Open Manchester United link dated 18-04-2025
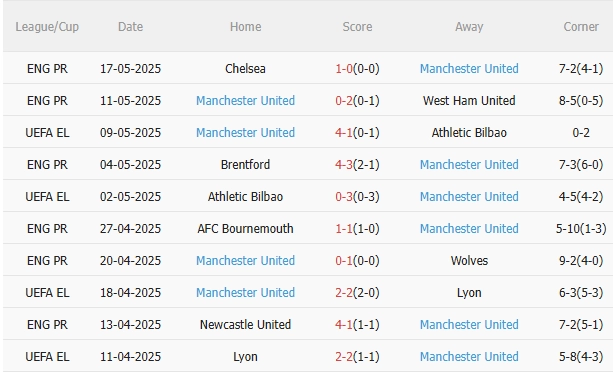The width and height of the screenshot is (613, 375). click(246, 293)
